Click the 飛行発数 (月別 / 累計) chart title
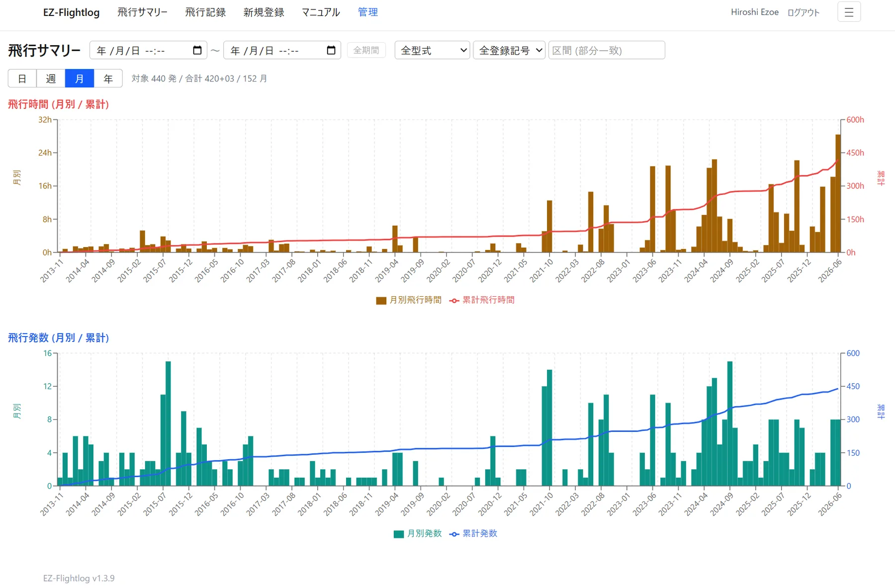Image resolution: width=895 pixels, height=588 pixels. [58, 338]
